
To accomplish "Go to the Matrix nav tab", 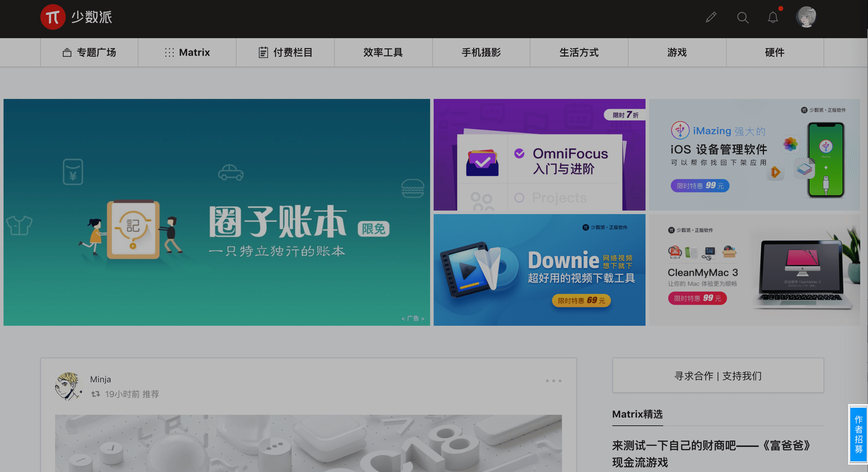I will pos(187,52).
